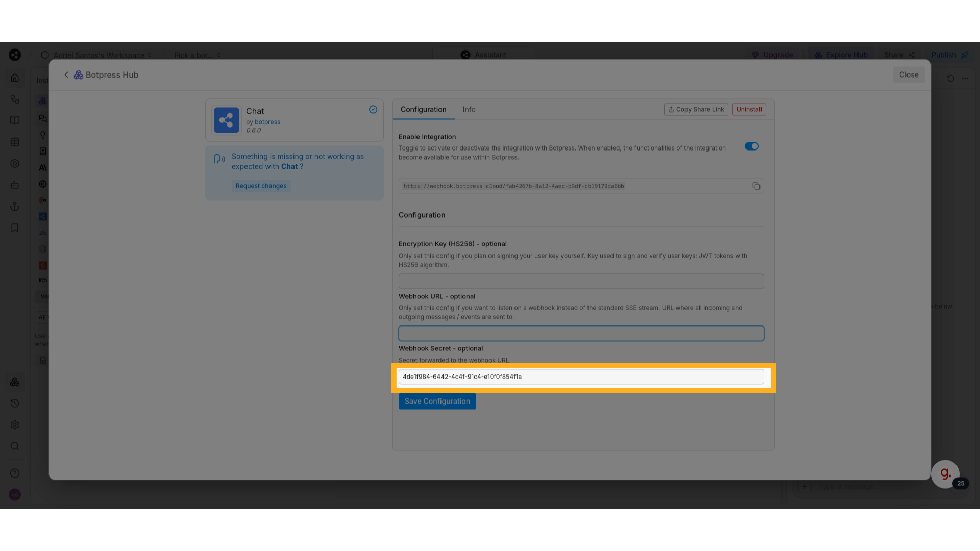Open the botpress author link
980x551 pixels.
(267, 122)
